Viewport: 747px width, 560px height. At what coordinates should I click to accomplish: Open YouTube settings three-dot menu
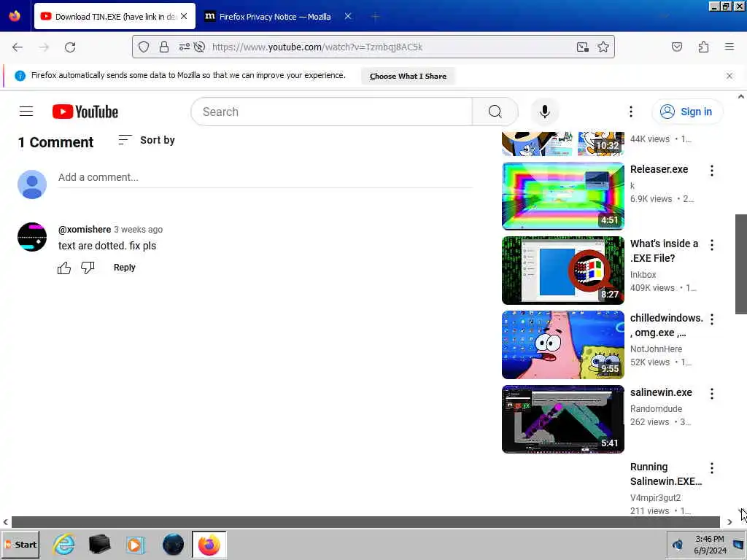(x=631, y=112)
